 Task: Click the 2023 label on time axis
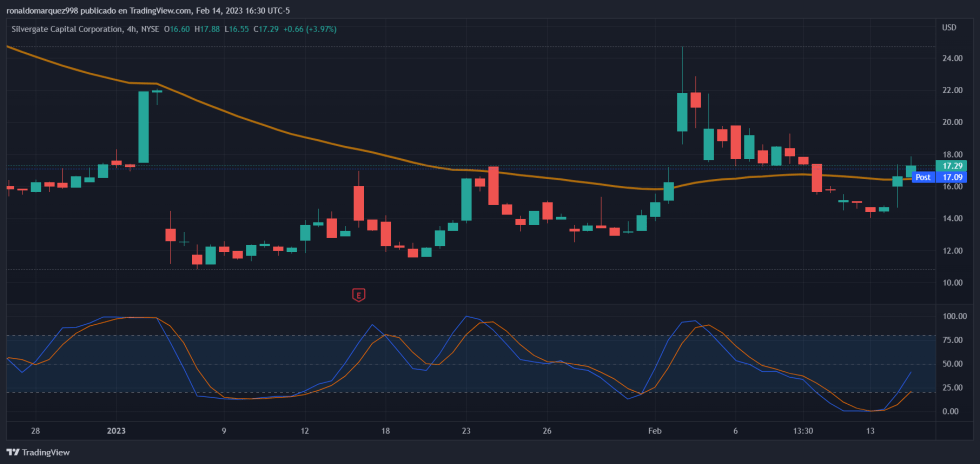[x=116, y=431]
